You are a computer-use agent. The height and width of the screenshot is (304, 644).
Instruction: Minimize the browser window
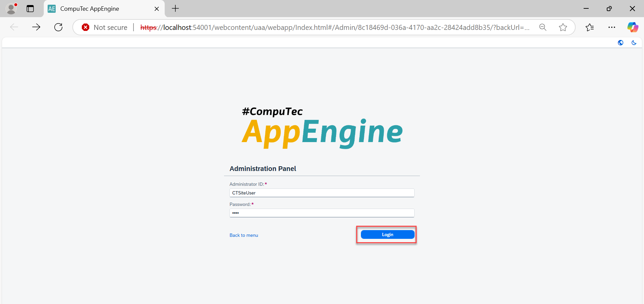(x=586, y=9)
